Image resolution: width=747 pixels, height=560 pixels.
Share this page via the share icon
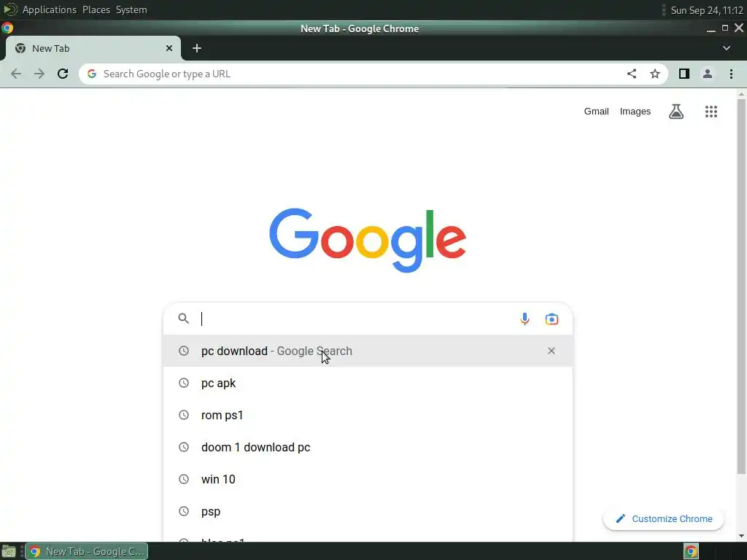tap(632, 74)
